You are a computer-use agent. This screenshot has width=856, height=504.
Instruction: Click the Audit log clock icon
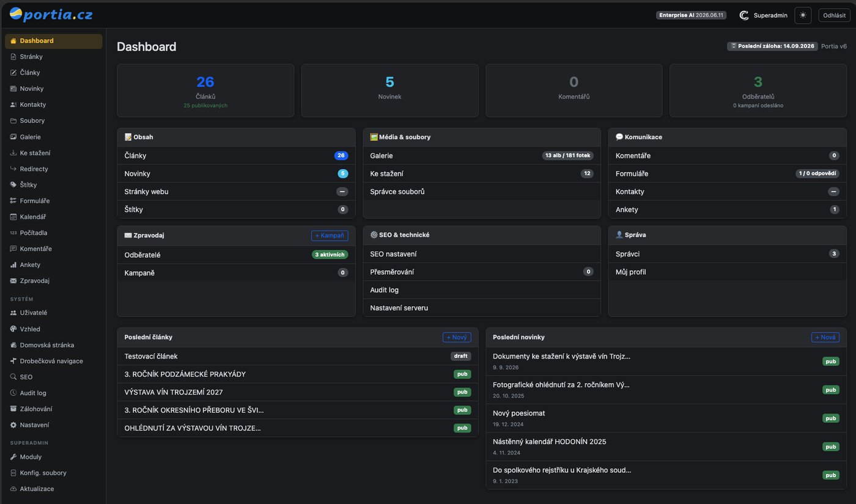(x=13, y=393)
